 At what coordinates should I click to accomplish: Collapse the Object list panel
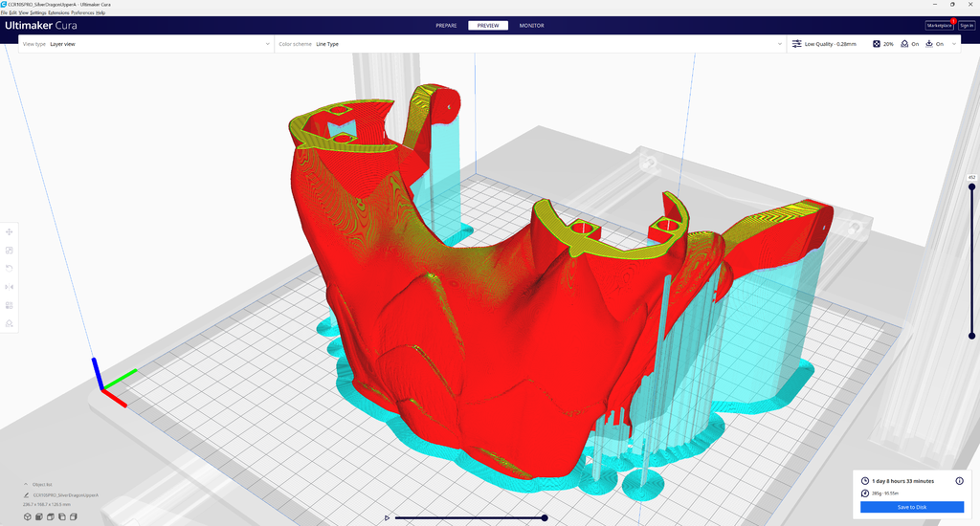tap(26, 484)
